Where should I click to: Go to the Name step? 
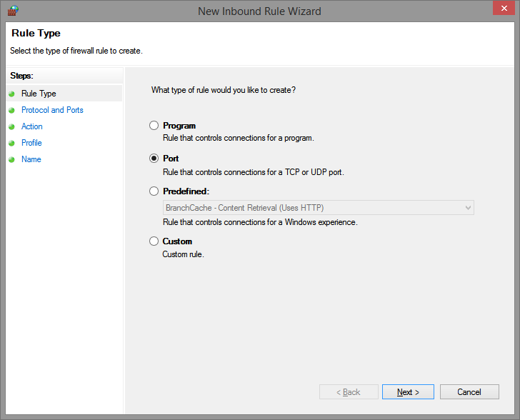[x=31, y=159]
